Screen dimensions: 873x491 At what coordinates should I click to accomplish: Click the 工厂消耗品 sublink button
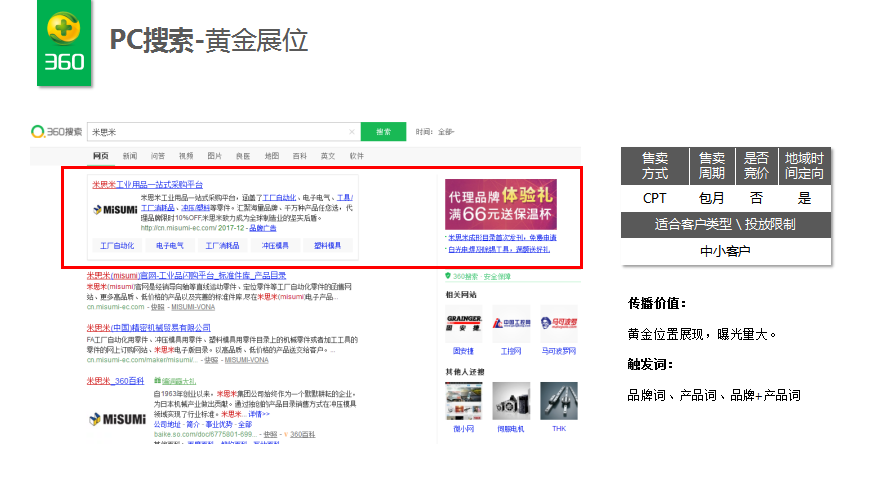(x=222, y=246)
